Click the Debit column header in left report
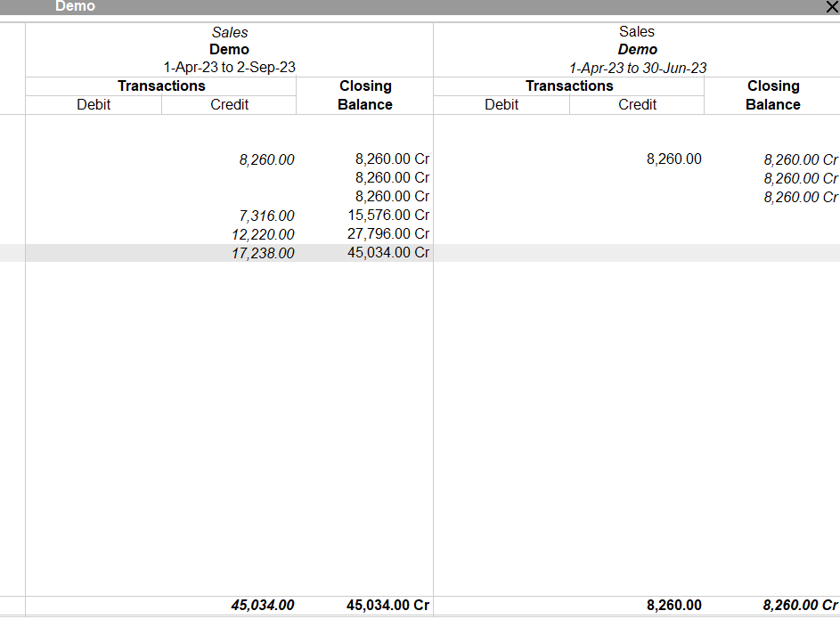The width and height of the screenshot is (840, 619). coord(94,104)
